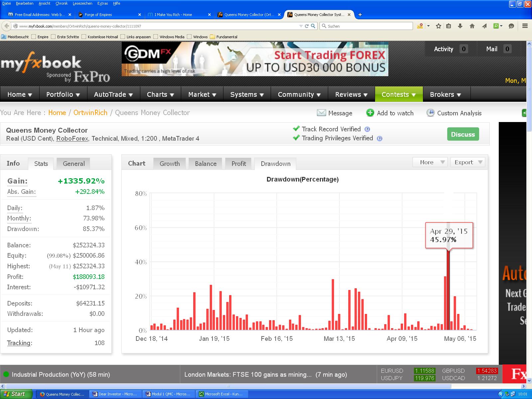Image resolution: width=532 pixels, height=399 pixels.
Task: Click the paper plane send icon
Action: pyautogui.click(x=484, y=26)
